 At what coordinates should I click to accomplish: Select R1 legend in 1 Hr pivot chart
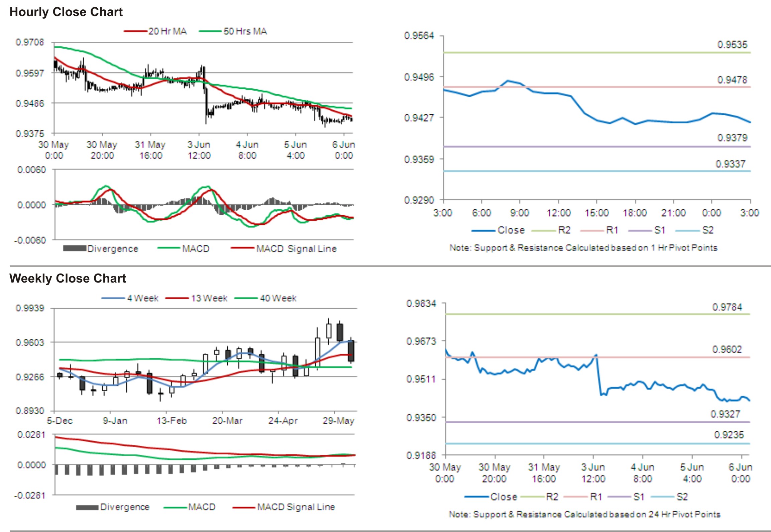point(599,230)
